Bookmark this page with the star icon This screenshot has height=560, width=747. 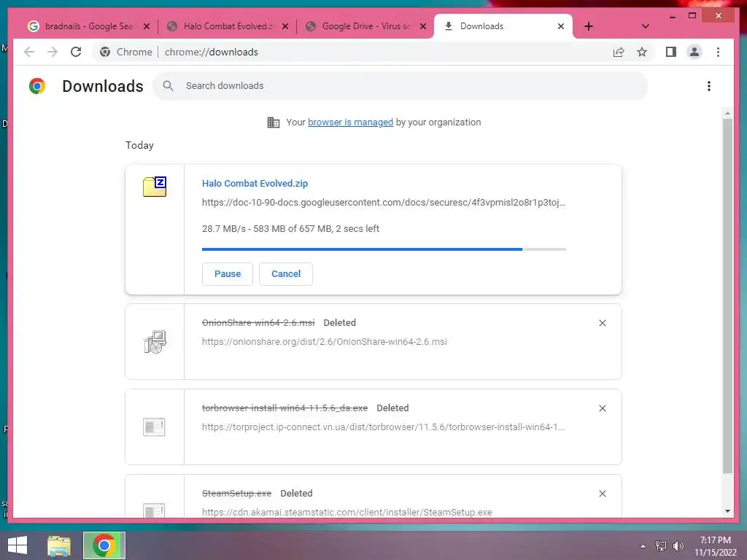pos(642,52)
